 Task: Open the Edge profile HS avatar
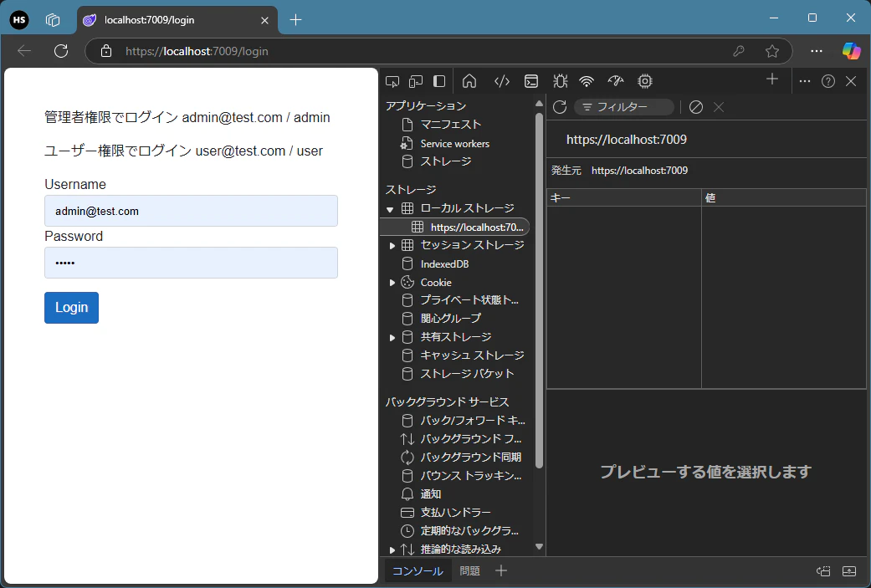[x=19, y=20]
